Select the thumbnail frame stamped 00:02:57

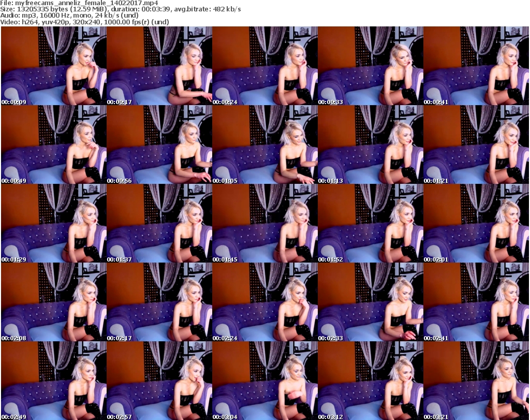point(159,381)
